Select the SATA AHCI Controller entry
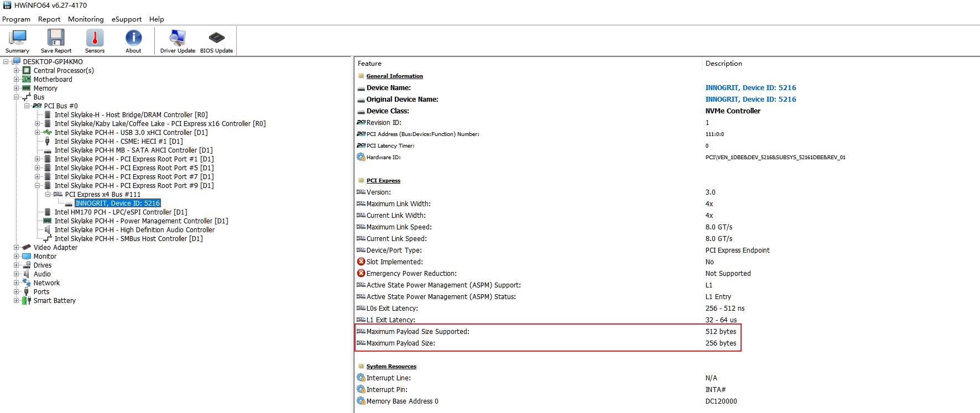The height and width of the screenshot is (413, 980). tap(133, 150)
